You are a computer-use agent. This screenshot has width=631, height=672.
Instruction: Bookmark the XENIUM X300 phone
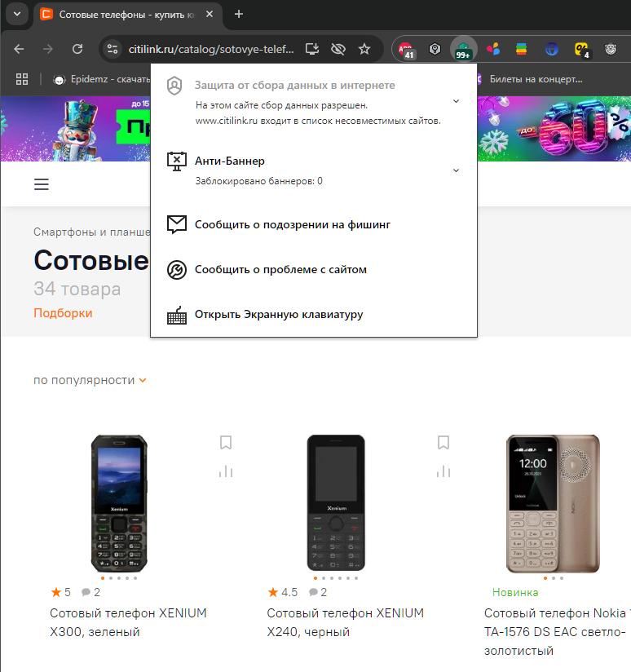226,443
